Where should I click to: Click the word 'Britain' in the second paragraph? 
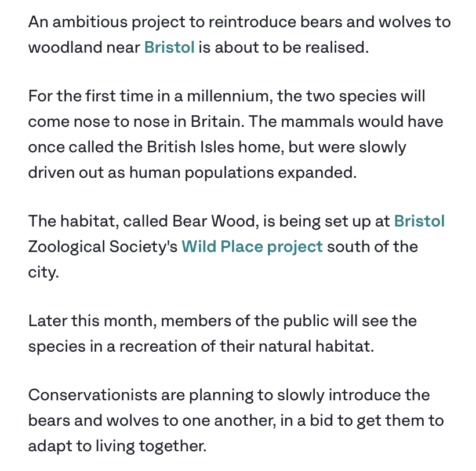(x=217, y=122)
